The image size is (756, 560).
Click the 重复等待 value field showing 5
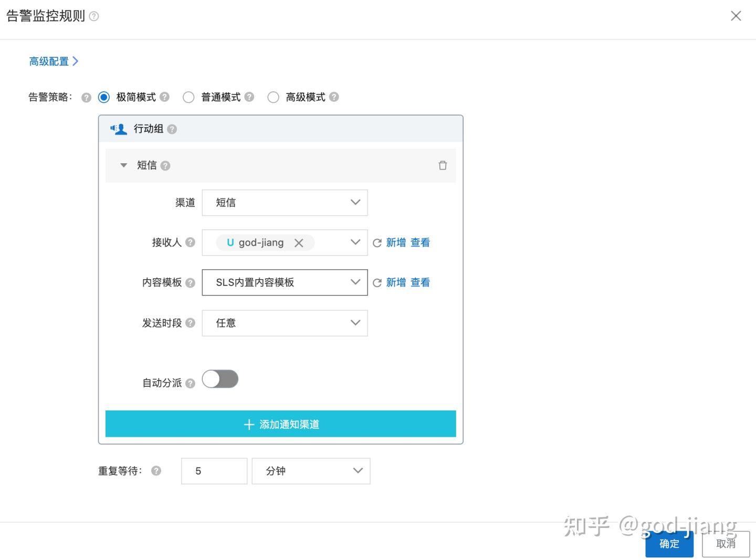pos(214,471)
